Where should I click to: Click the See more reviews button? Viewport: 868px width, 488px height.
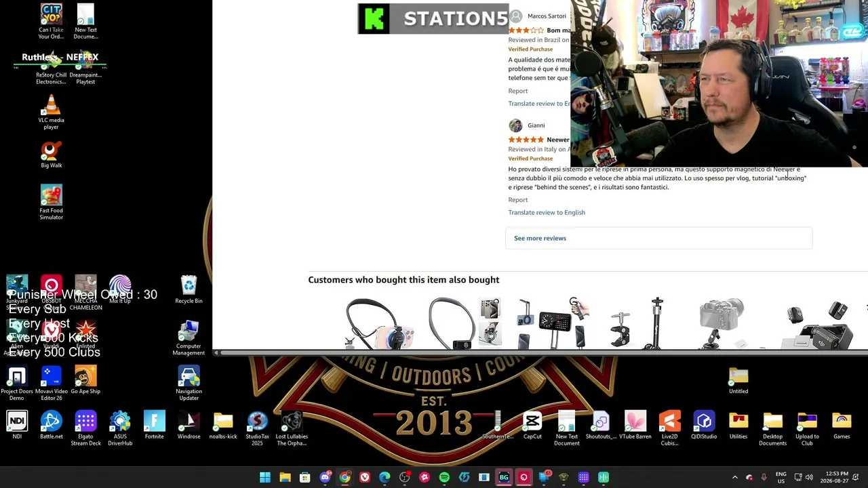658,238
